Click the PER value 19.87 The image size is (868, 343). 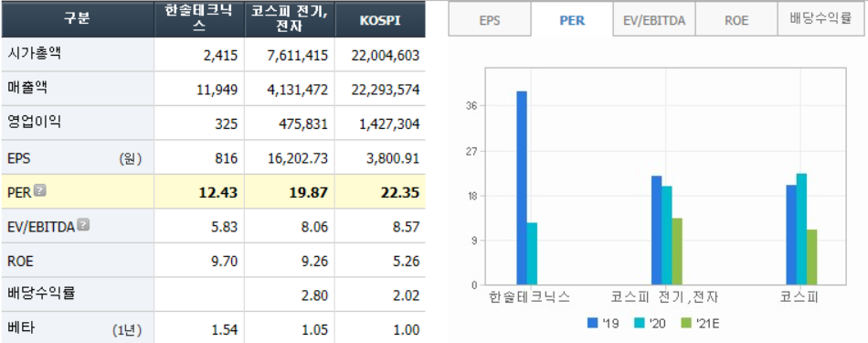[x=309, y=193]
